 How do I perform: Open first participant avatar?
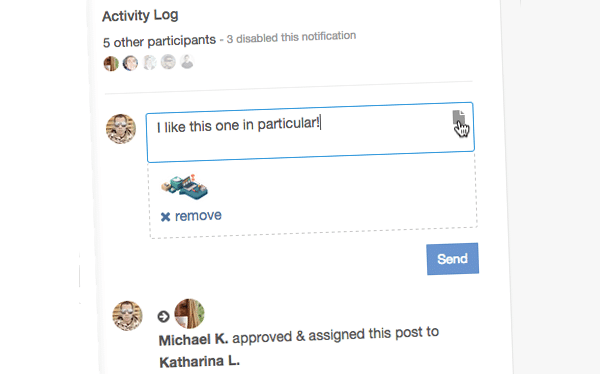click(x=111, y=64)
